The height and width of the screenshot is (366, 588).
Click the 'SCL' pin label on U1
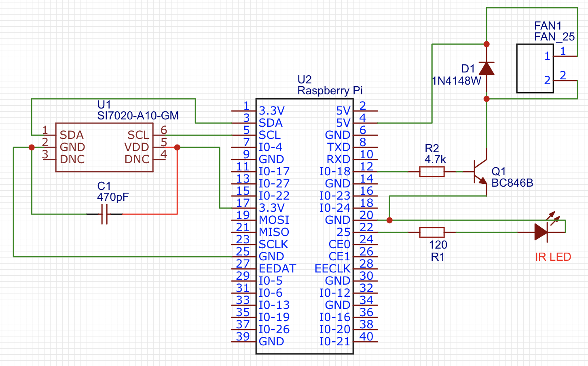[138, 135]
